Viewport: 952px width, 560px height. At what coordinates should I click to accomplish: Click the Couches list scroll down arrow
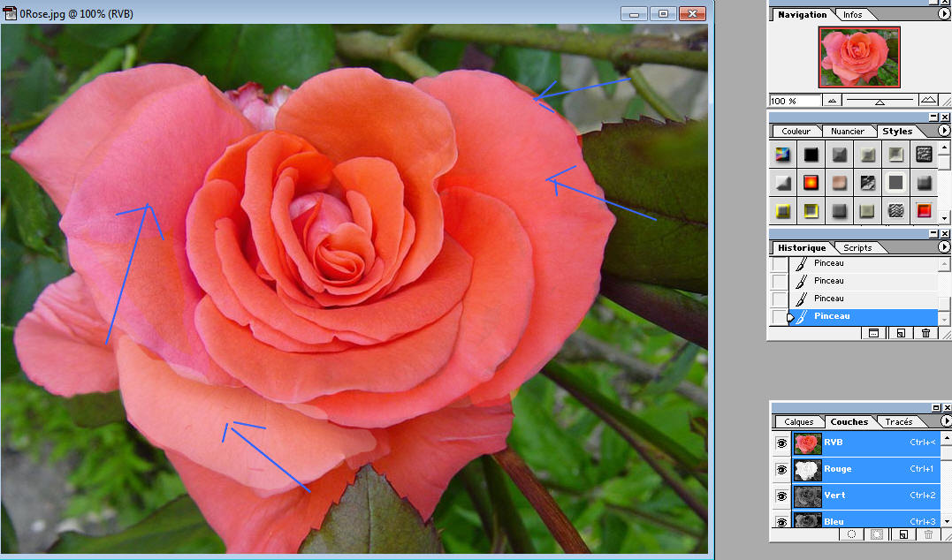[x=946, y=521]
